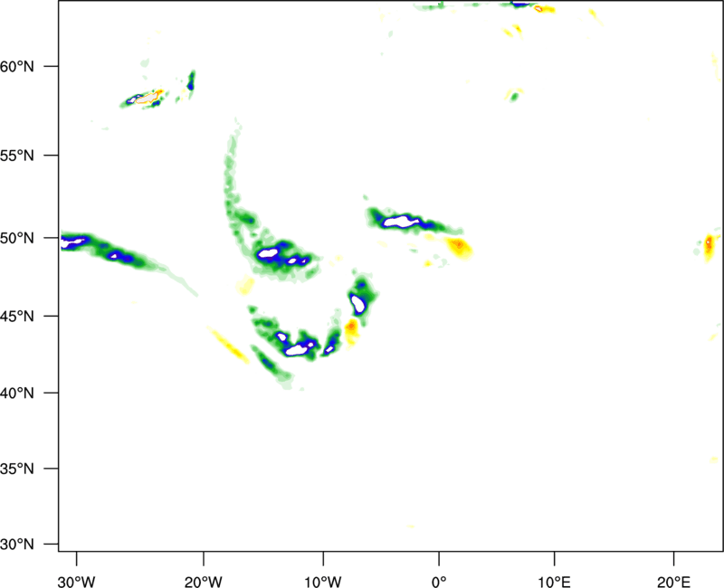Click the 20°W longitude label
Viewport: 724px width, 588px height.
pos(204,582)
